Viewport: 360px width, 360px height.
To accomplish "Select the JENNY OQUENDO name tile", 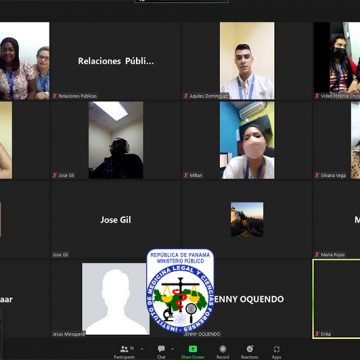I will click(247, 299).
